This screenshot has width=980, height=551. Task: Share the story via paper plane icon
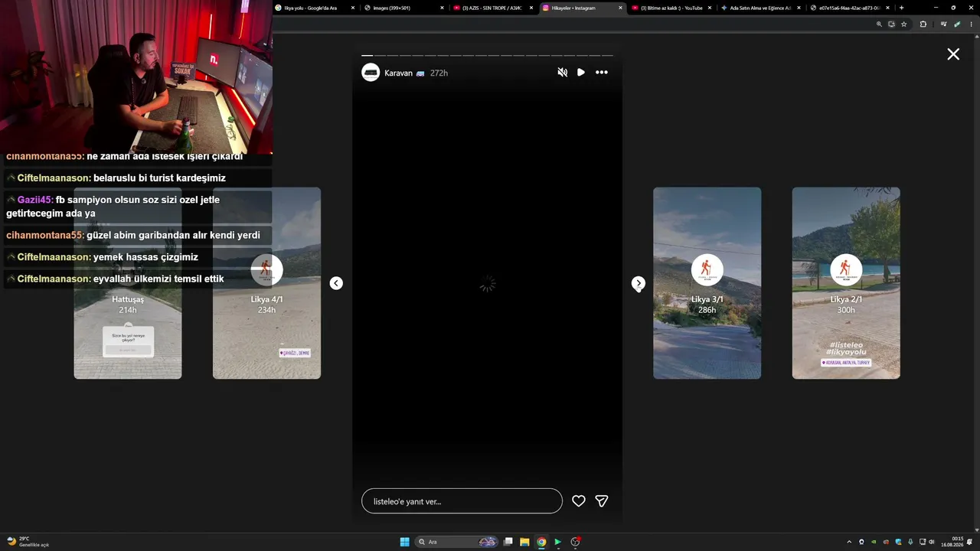coord(602,501)
